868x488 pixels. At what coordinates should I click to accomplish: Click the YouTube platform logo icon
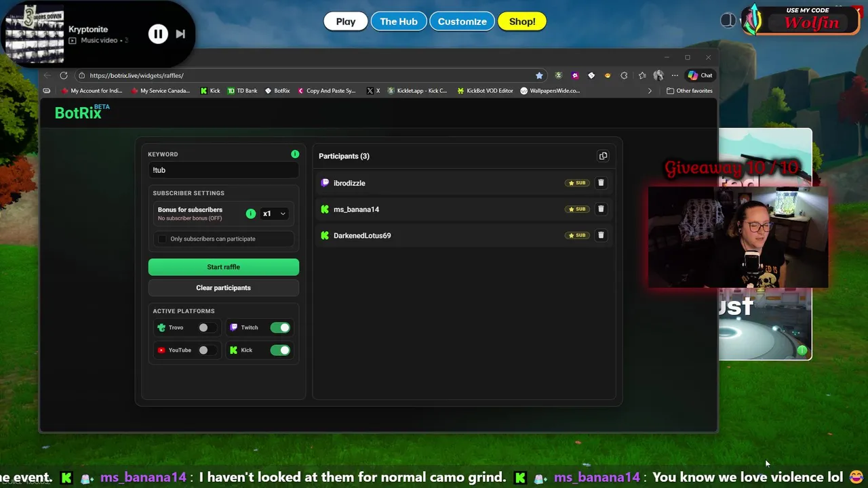[x=161, y=350]
